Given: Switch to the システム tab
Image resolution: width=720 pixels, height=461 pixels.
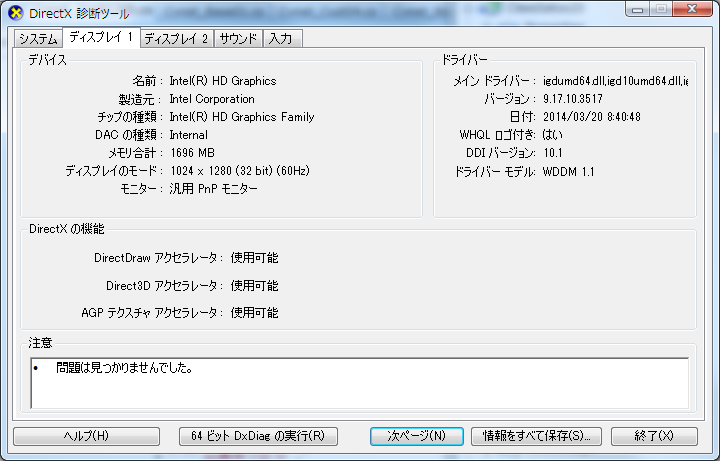Looking at the screenshot, I should (x=38, y=39).
